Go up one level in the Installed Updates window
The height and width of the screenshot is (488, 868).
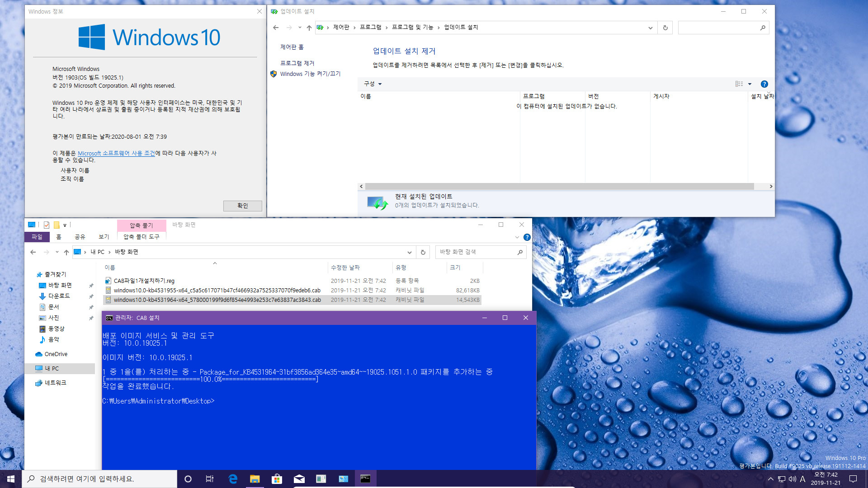pyautogui.click(x=309, y=28)
